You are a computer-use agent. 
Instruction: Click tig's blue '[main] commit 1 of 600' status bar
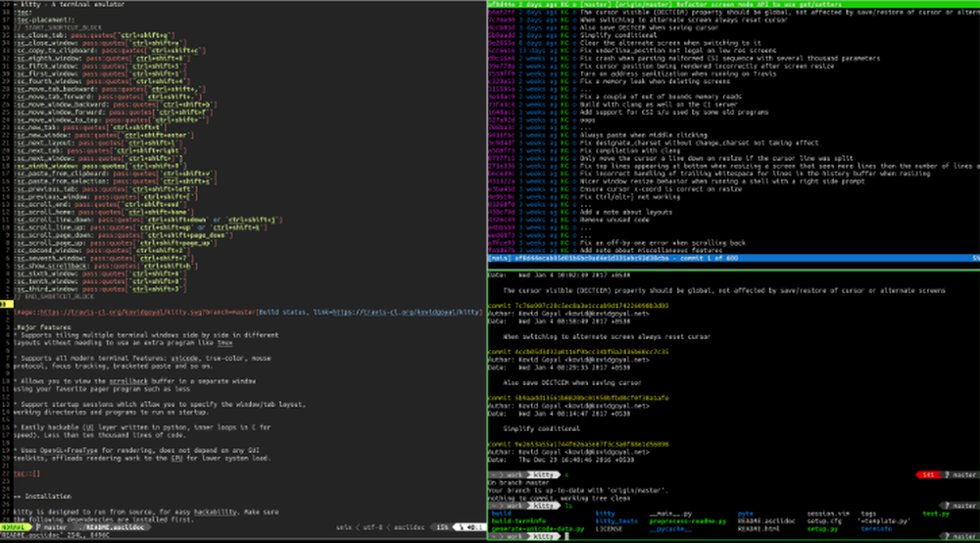734,258
